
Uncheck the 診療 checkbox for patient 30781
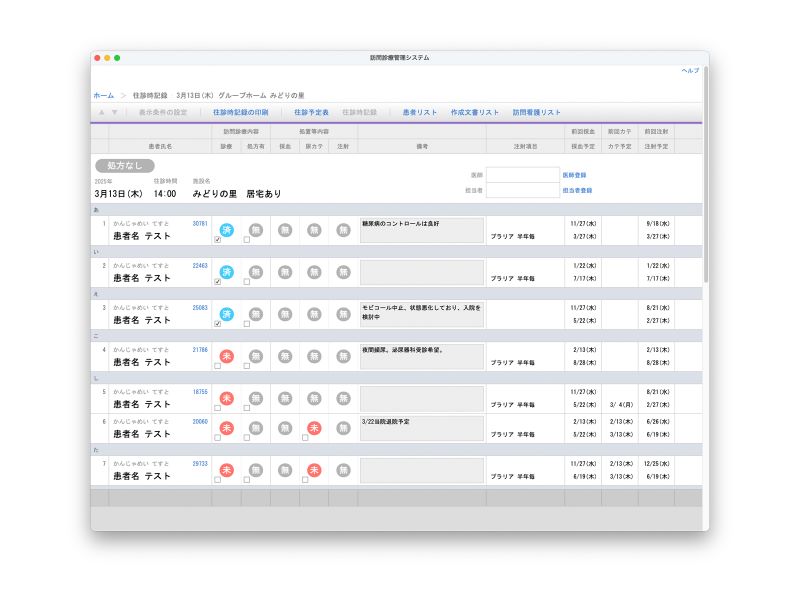(x=217, y=239)
